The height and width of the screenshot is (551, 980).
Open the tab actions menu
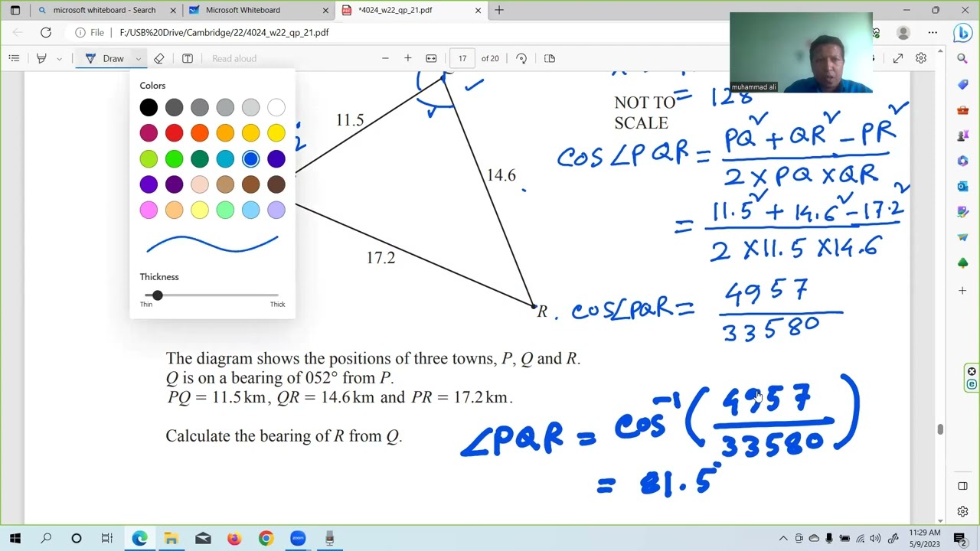click(x=15, y=10)
